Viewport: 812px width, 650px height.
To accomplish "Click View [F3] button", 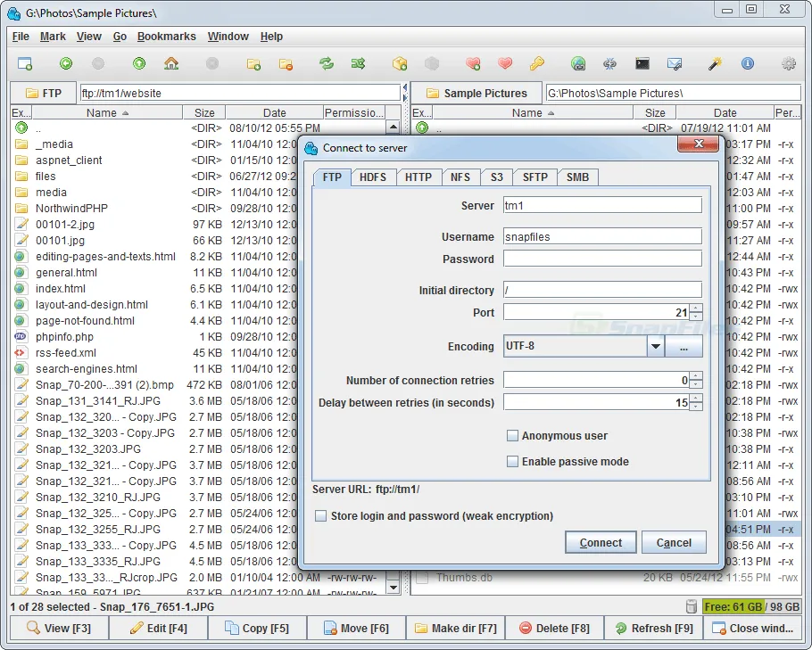I will pyautogui.click(x=59, y=629).
